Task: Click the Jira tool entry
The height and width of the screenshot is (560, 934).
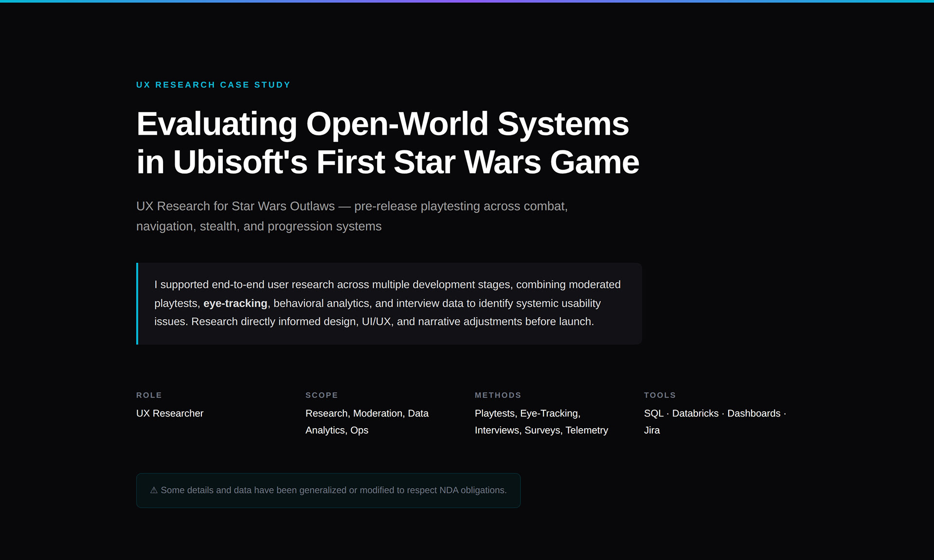Action: point(652,431)
